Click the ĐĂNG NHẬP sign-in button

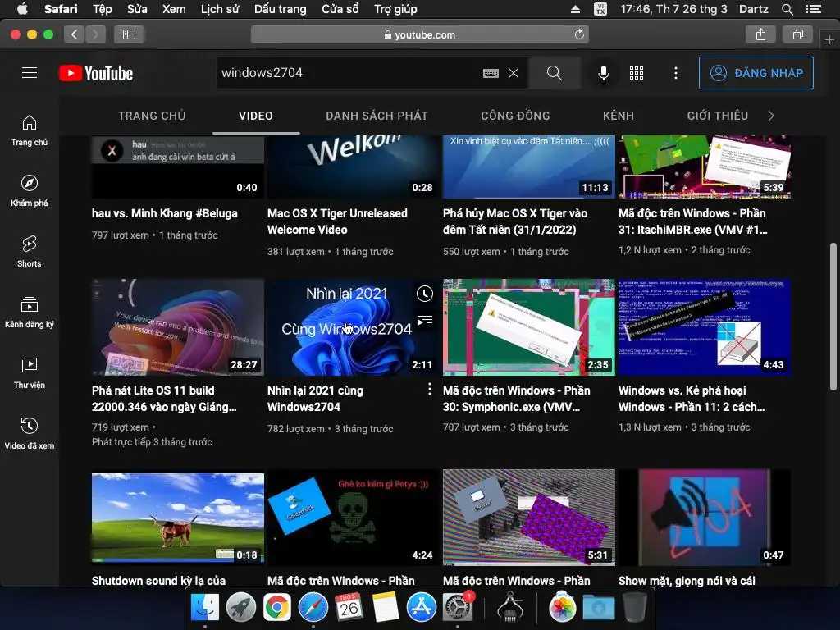tap(756, 73)
